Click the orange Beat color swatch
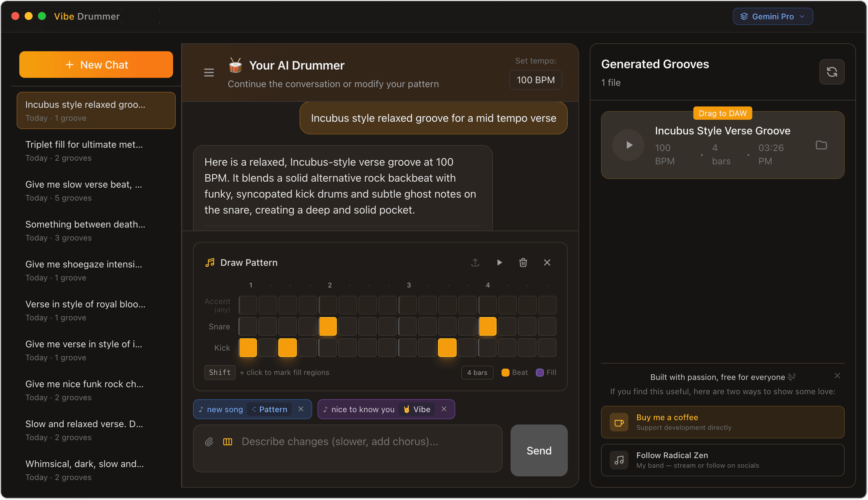This screenshot has height=500, width=868. (505, 372)
